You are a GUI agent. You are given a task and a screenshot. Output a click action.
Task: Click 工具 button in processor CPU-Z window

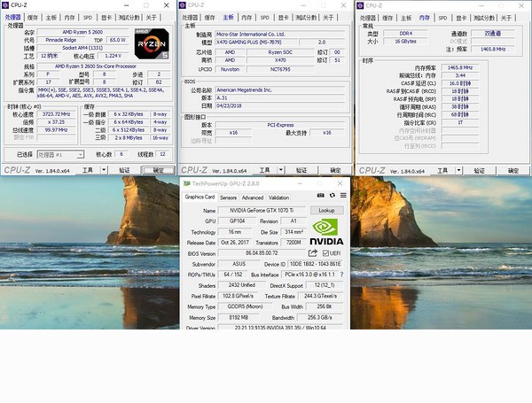pos(88,170)
